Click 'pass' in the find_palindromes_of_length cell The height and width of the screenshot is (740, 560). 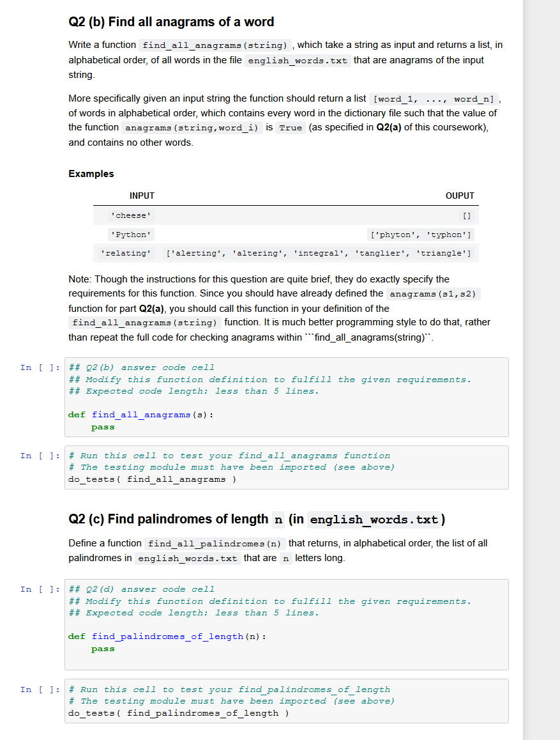[103, 649]
